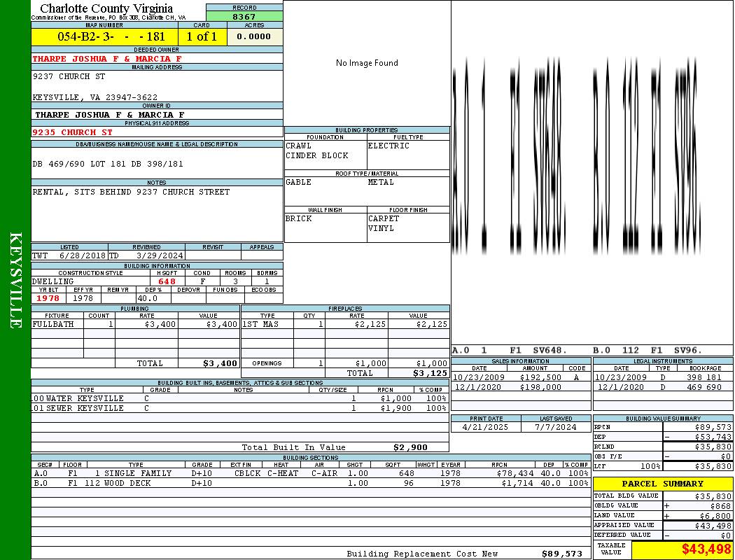This screenshot has height=560, width=735.
Task: Click fireplaces total $3,125
Action: [x=430, y=374]
